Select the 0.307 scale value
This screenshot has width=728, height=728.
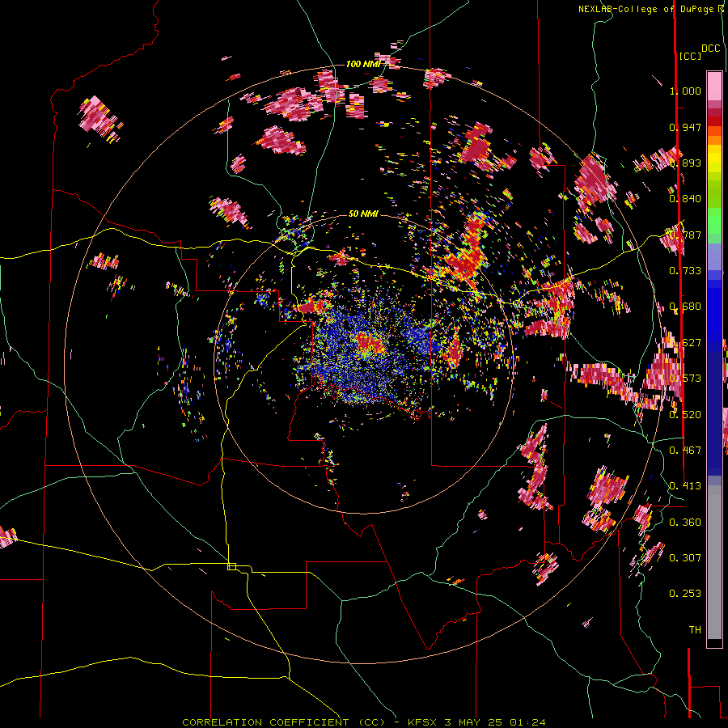pyautogui.click(x=685, y=558)
